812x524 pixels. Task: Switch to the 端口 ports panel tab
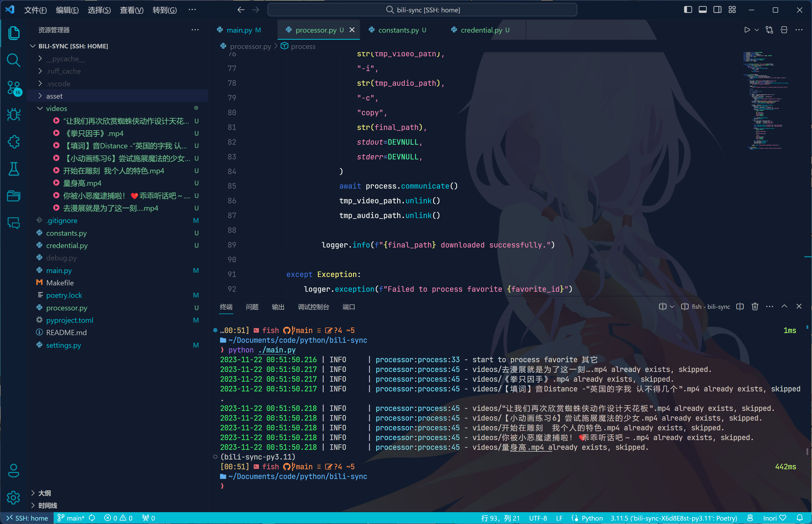pyautogui.click(x=349, y=307)
